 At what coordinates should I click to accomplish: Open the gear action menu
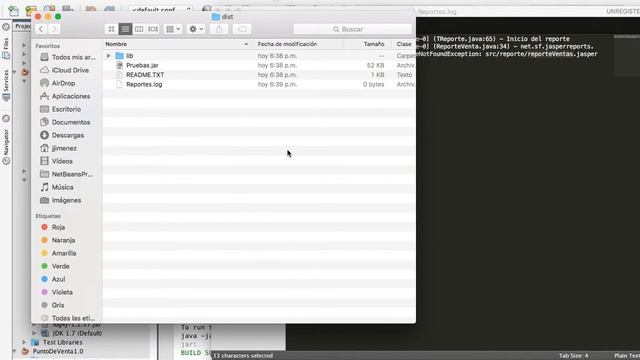196,29
